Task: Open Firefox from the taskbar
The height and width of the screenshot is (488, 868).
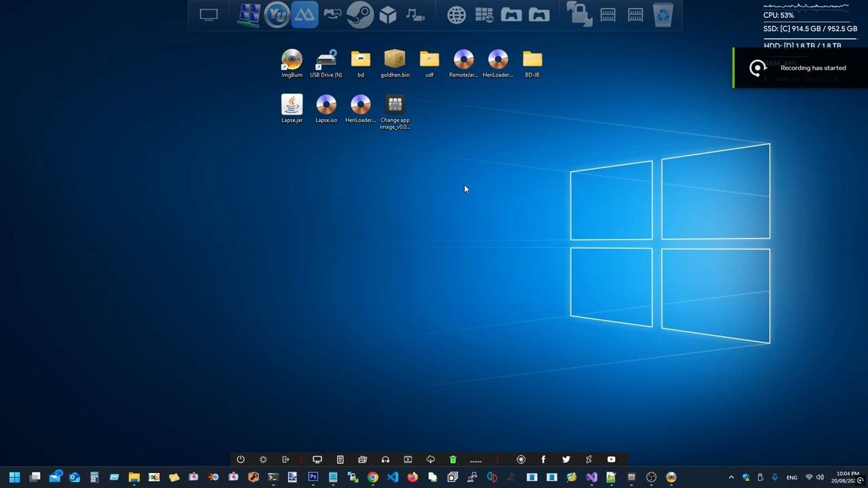Action: 412,477
